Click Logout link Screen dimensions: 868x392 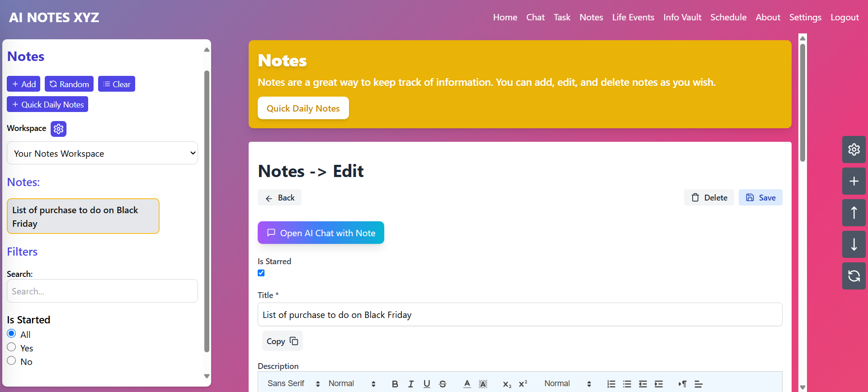pyautogui.click(x=844, y=17)
